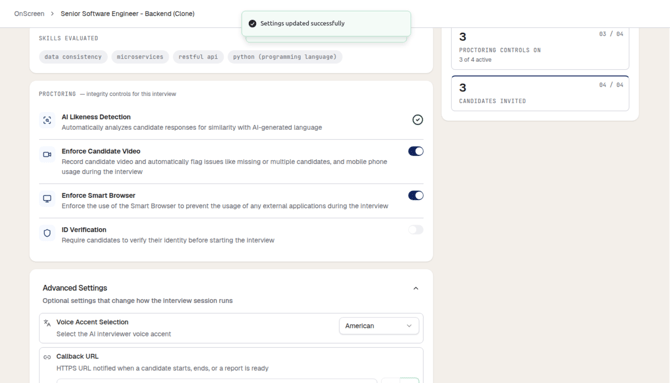Click the Senior Software Engineer - Backend (Clone) breadcrumb
Image resolution: width=670 pixels, height=383 pixels.
tap(127, 14)
